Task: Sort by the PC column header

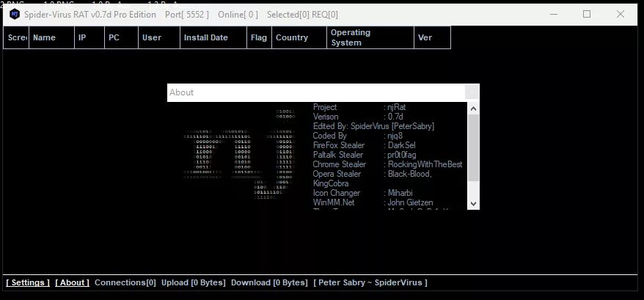Action: (x=122, y=37)
